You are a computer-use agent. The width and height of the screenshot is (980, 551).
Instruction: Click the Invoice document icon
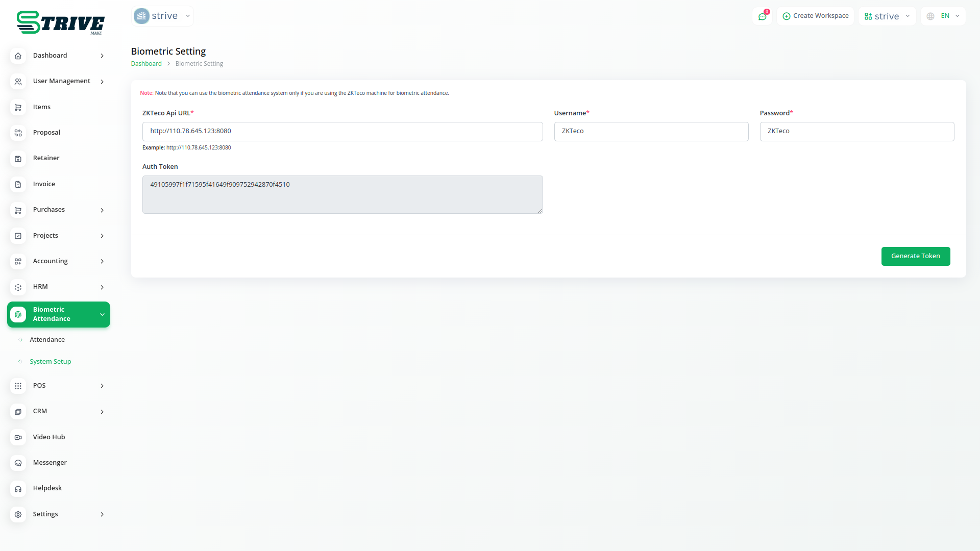tap(18, 184)
